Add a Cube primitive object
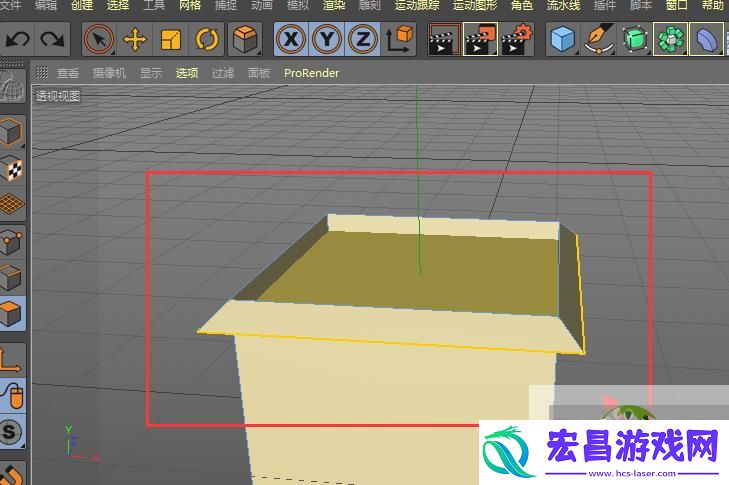 click(x=563, y=40)
